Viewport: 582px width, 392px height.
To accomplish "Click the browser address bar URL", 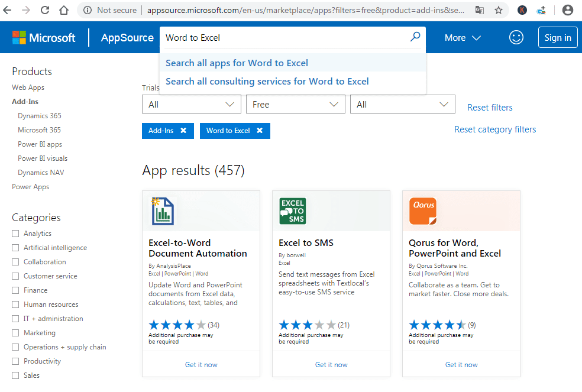I will 305,10.
